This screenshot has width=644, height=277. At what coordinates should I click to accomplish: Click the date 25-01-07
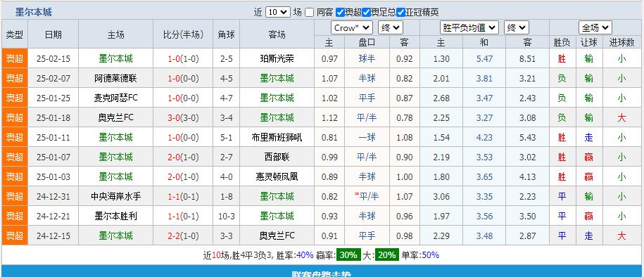point(53,157)
